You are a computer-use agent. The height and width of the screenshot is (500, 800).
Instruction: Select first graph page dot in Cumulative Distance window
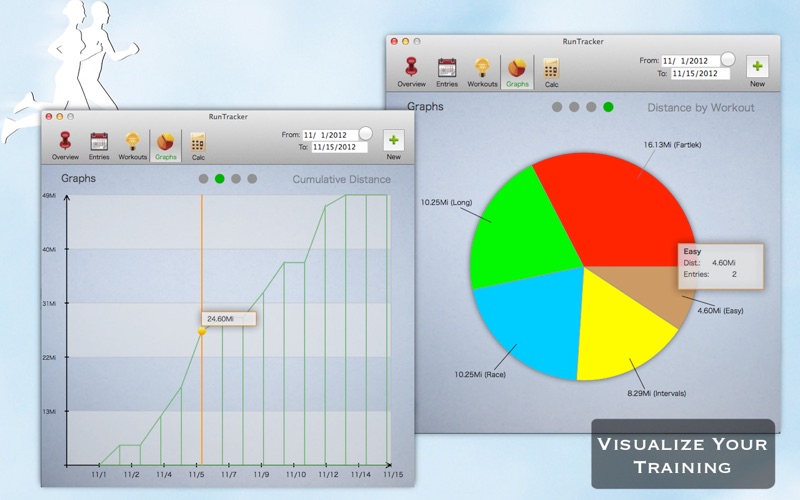(x=203, y=179)
